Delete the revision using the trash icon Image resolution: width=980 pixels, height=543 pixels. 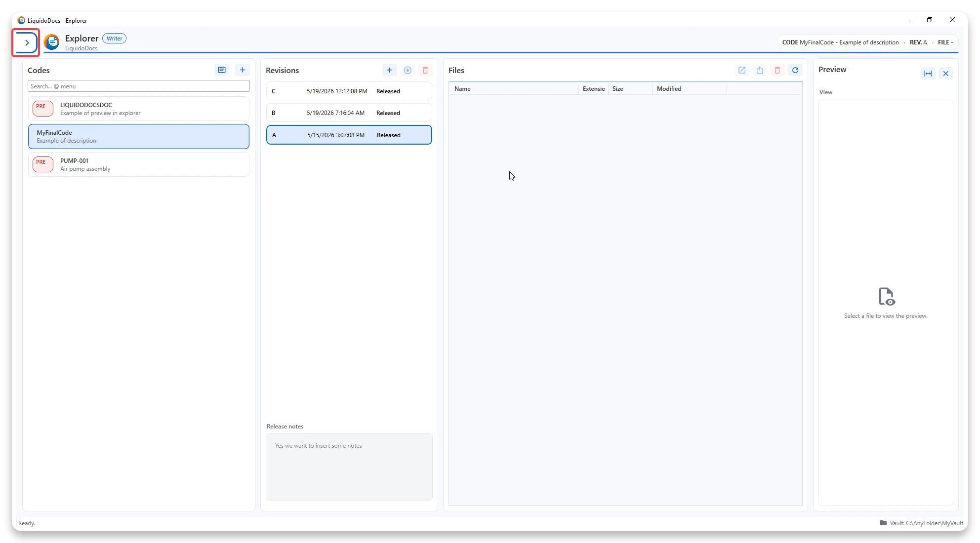pos(425,70)
